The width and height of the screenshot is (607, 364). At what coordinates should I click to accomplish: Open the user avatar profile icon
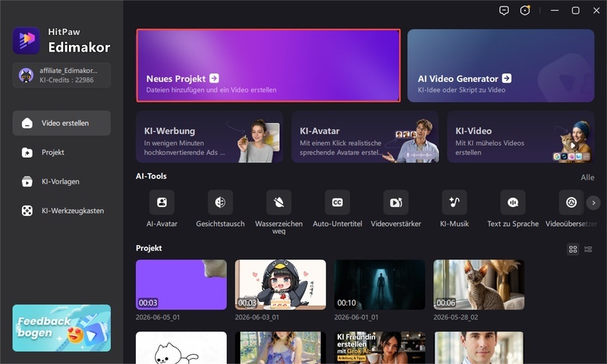point(26,75)
